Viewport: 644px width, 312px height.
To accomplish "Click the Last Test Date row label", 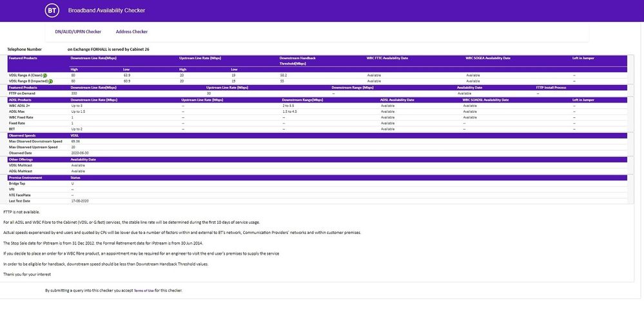I will tap(20, 201).
